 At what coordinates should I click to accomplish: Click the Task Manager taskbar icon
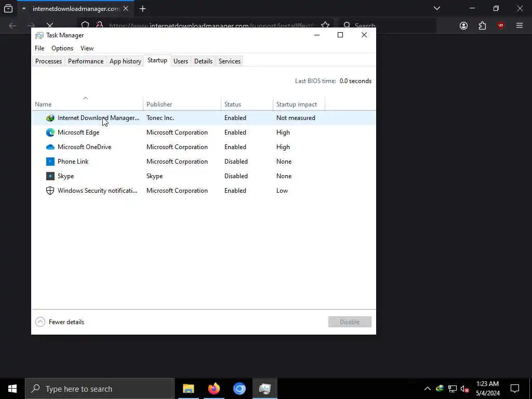click(x=264, y=389)
